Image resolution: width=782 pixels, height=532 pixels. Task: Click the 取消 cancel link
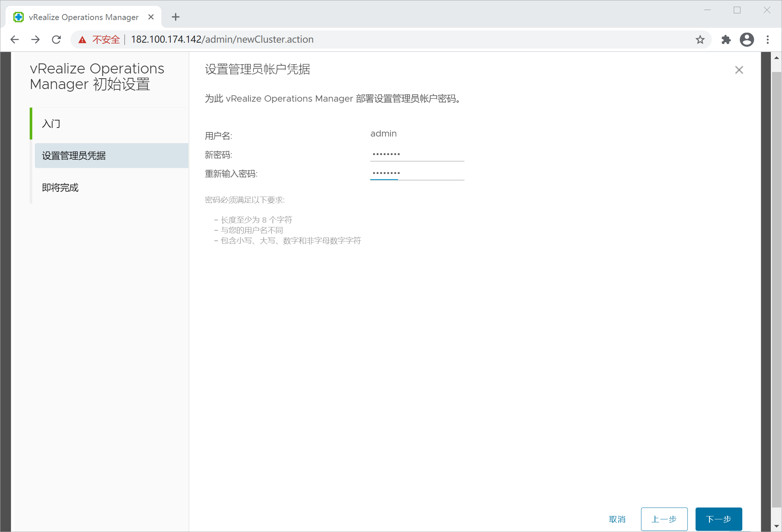pos(617,519)
